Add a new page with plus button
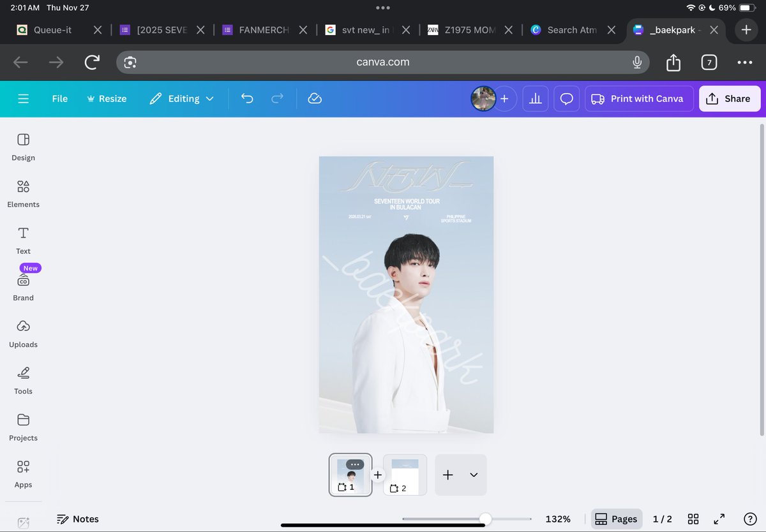The image size is (766, 532). (448, 475)
